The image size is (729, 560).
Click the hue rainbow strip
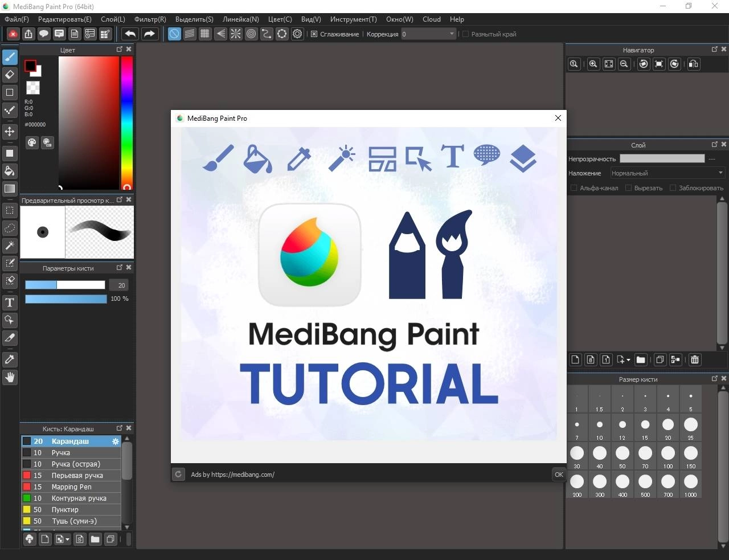click(x=126, y=122)
